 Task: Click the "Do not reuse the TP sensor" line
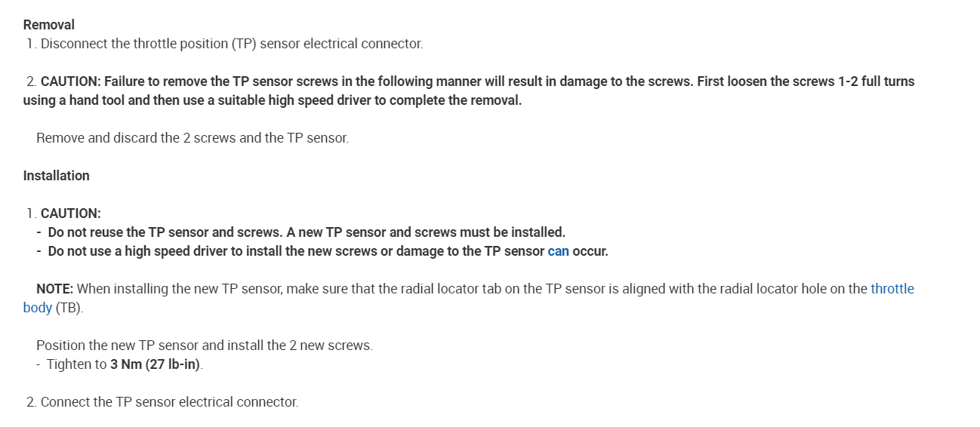pos(306,232)
